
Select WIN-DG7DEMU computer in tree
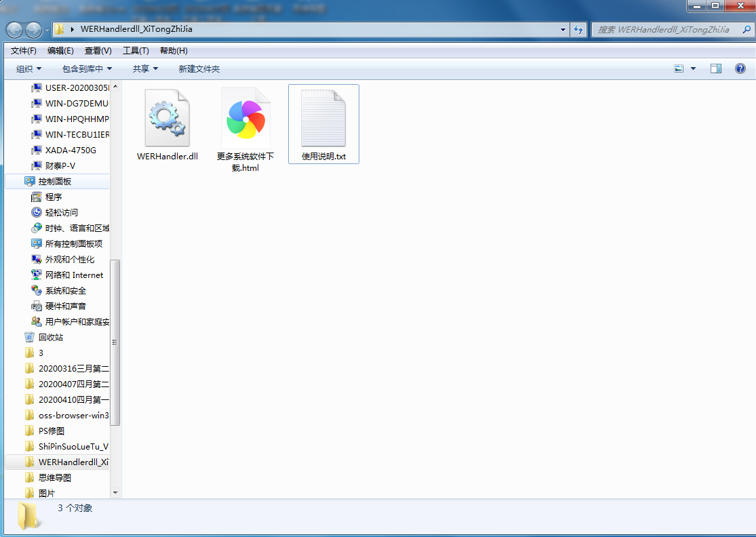(70, 104)
